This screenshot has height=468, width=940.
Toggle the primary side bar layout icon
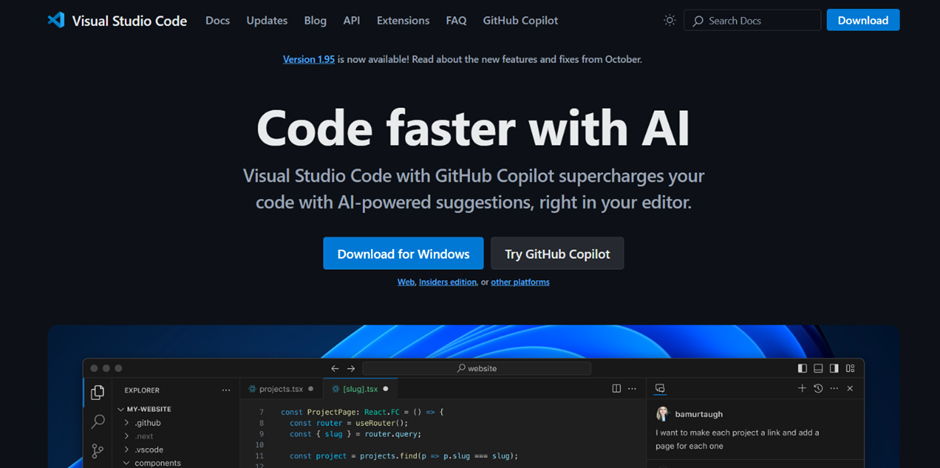(x=803, y=369)
